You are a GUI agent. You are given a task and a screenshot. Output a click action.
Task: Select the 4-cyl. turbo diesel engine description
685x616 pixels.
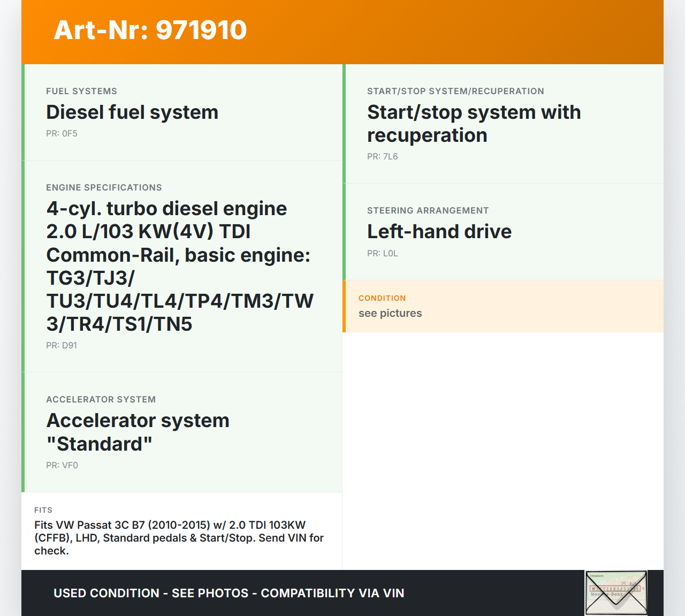click(x=179, y=266)
